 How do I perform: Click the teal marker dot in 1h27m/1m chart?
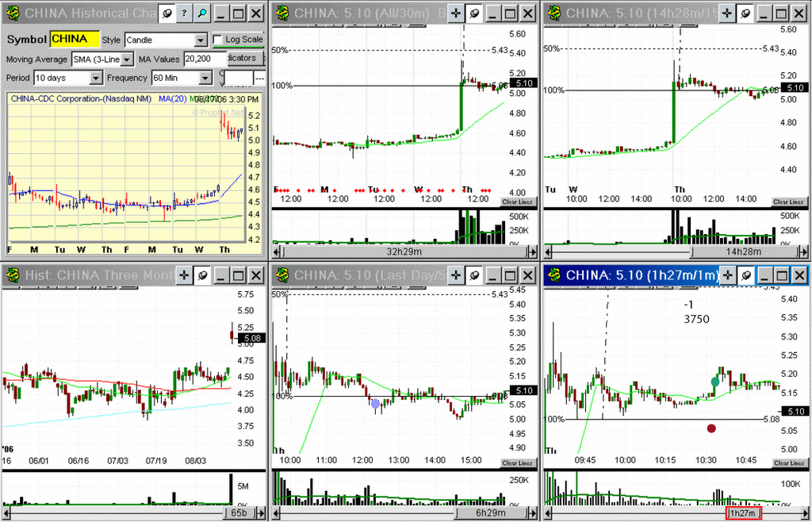715,382
